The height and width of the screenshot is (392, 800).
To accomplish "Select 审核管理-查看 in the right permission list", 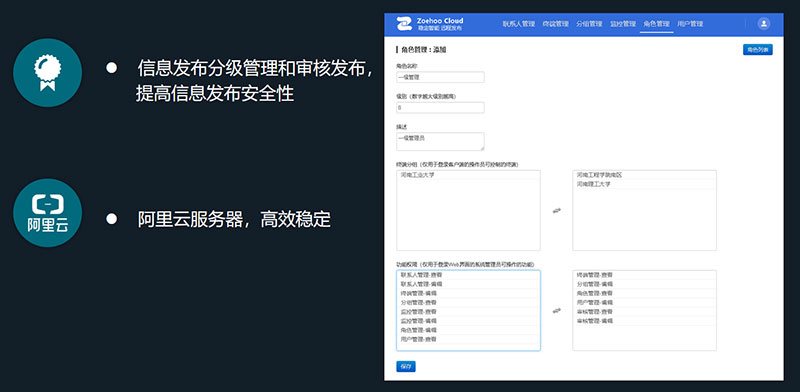I will coord(644,312).
